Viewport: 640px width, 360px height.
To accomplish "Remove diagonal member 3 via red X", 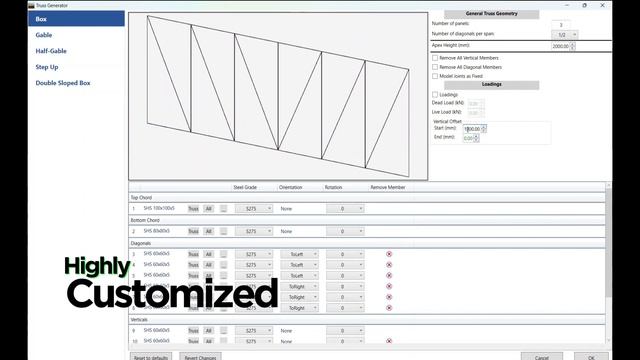I will point(389,254).
